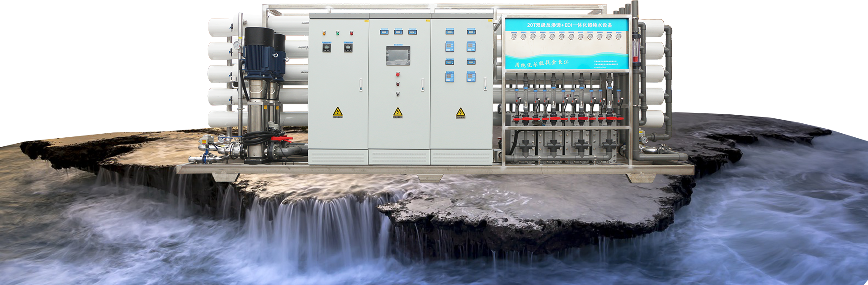Screen dimensions: 868x285
Task: Toggle the red-handled valve near pump base
Action: 281,139
